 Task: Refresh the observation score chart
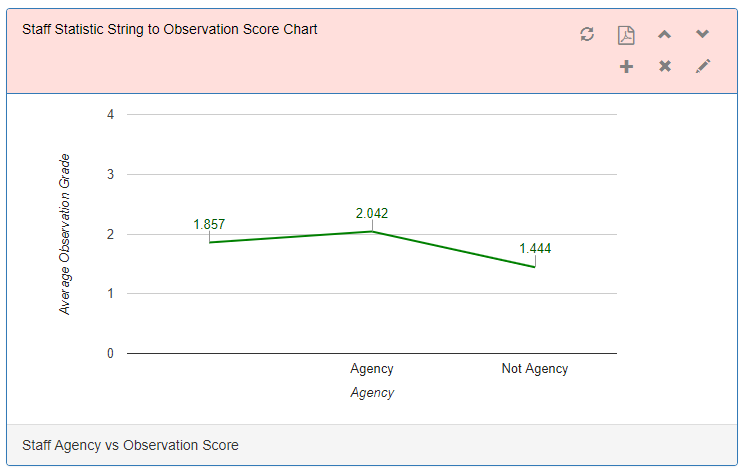tap(587, 35)
